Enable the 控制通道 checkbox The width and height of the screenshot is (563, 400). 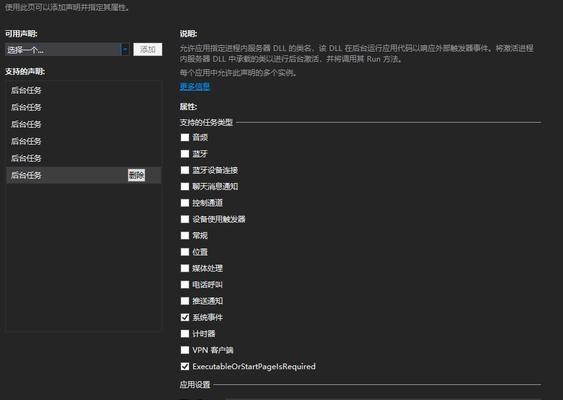click(x=185, y=203)
